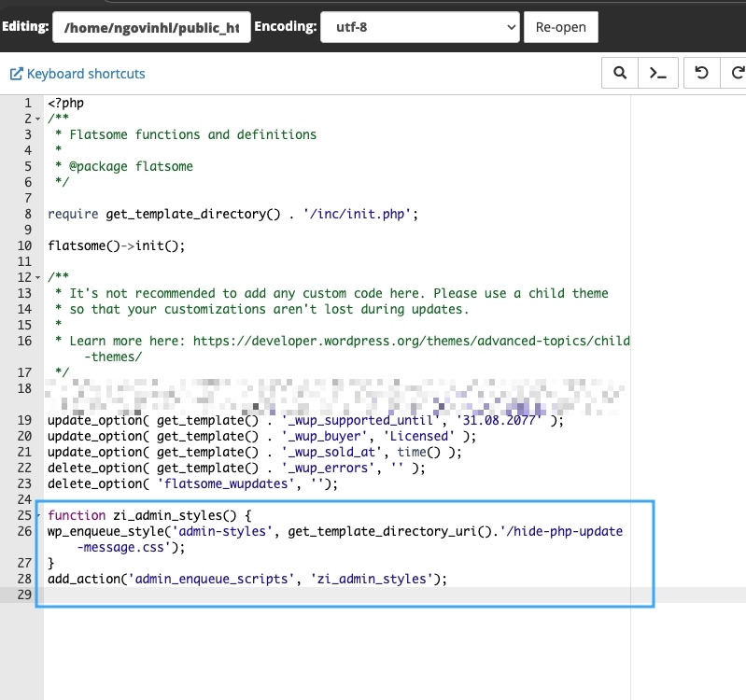This screenshot has height=700, width=746.
Task: Click the 'so that your customizations' comment line
Action: pos(261,309)
